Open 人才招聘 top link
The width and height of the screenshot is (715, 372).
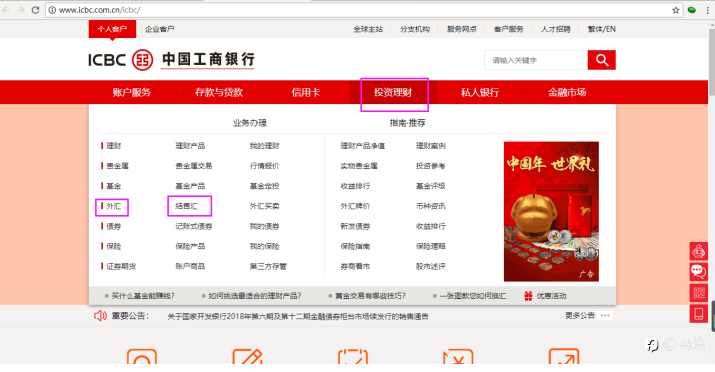pyautogui.click(x=556, y=29)
